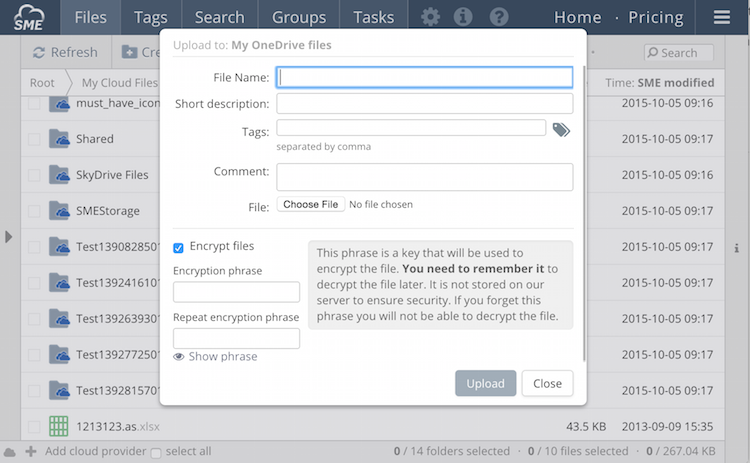This screenshot has width=750, height=463.
Task: Open the Groups tab
Action: 298,17
